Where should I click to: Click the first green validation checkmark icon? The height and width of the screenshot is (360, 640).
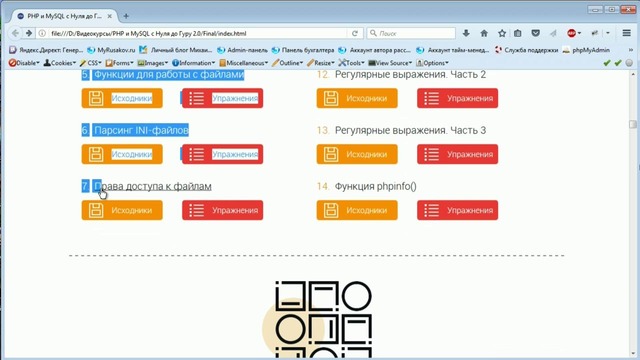click(607, 63)
